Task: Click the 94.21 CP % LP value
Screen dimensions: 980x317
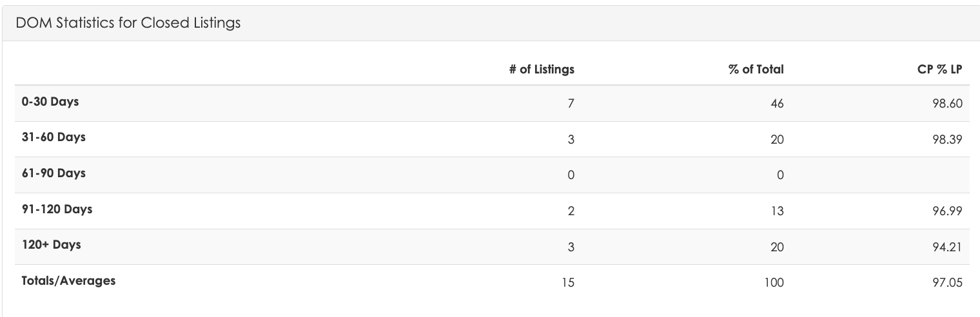Action: (x=946, y=246)
